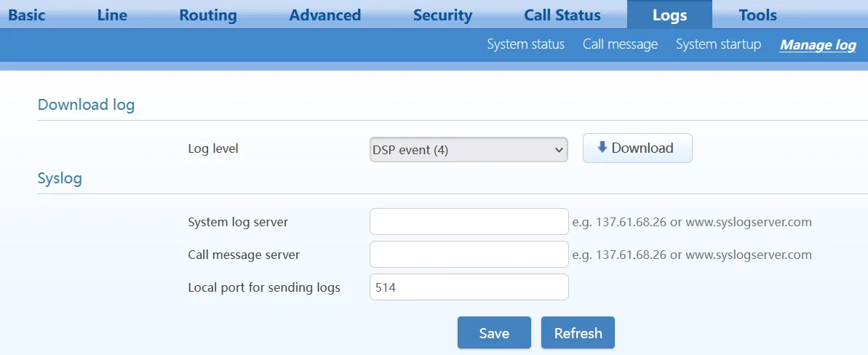This screenshot has height=355, width=868.
Task: Open the Line tab
Action: click(x=112, y=15)
